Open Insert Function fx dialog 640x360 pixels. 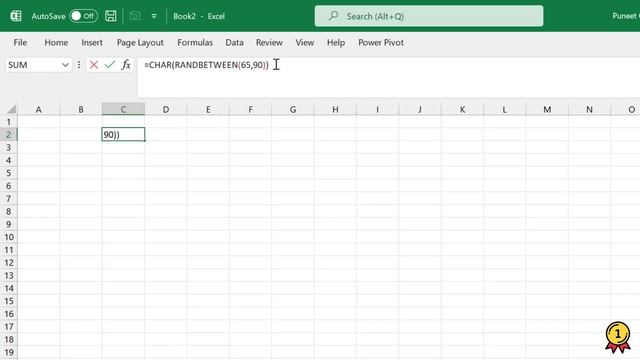tap(126, 65)
